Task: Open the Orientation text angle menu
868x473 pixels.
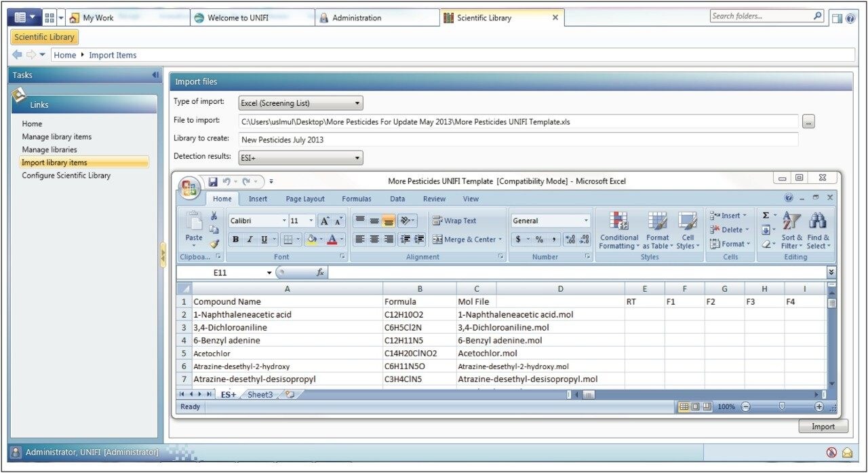Action: coord(408,221)
